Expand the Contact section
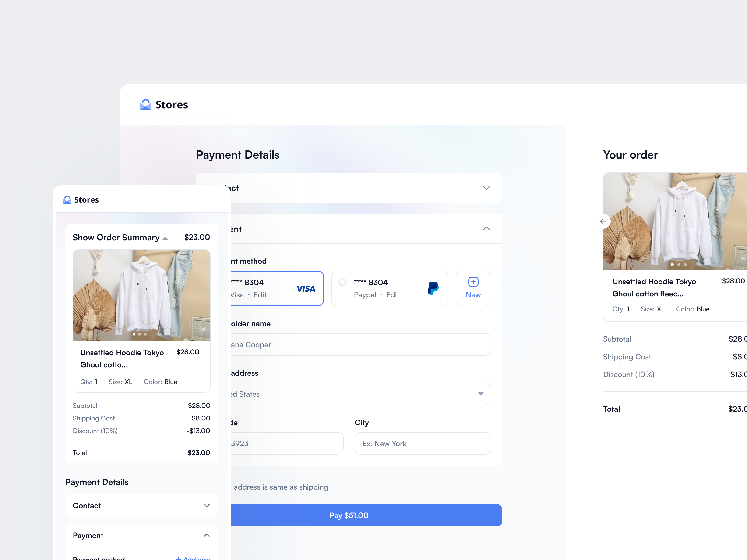Image resolution: width=747 pixels, height=560 pixels. pyautogui.click(x=486, y=188)
